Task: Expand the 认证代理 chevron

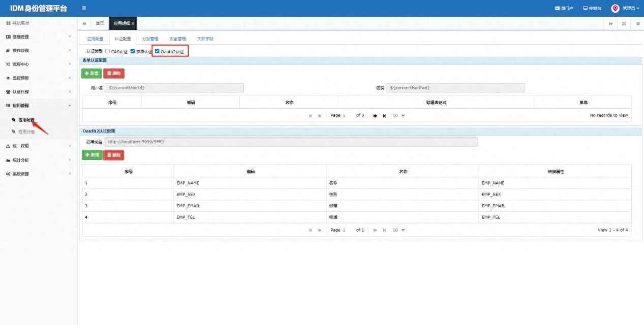Action: (x=70, y=92)
